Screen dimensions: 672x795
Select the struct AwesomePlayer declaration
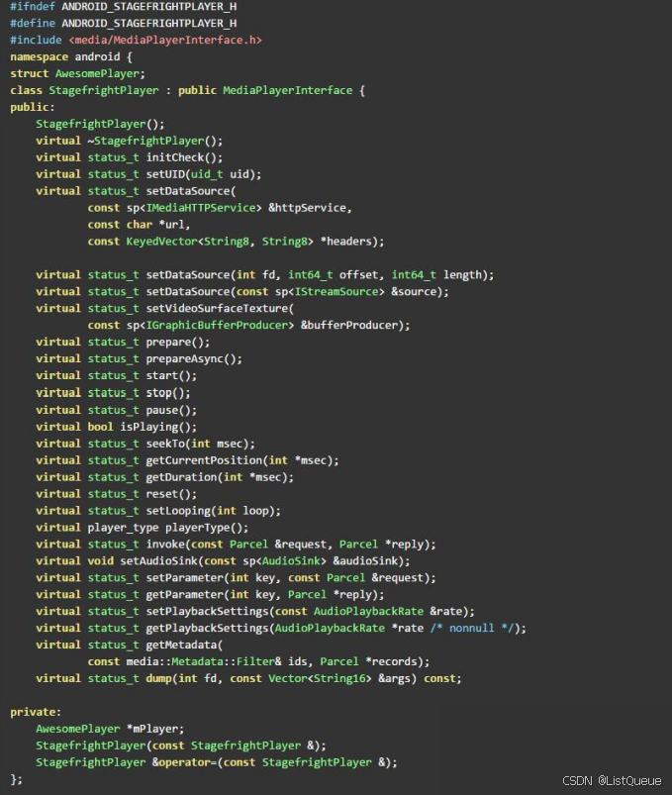77,73
